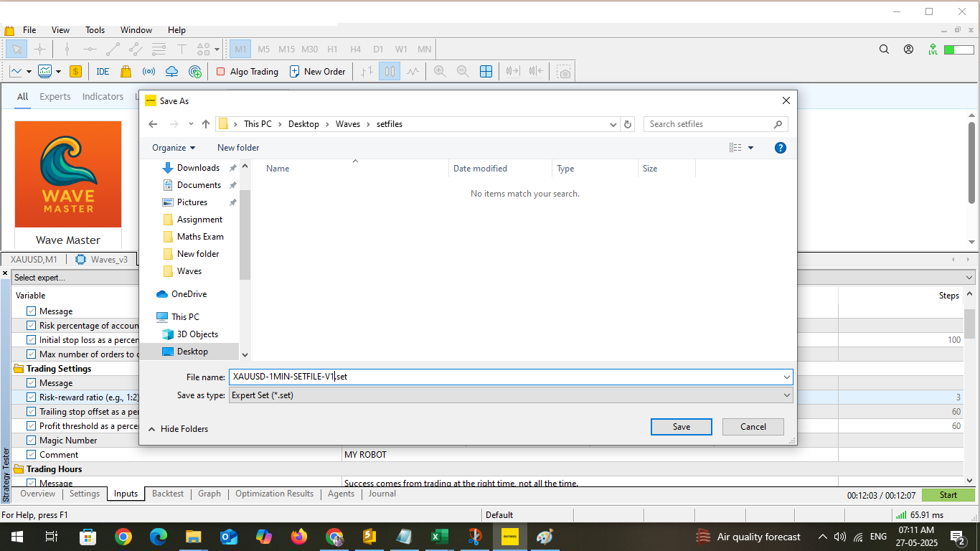Click the Market shopping bag icon
The width and height of the screenshot is (980, 551).
[126, 72]
